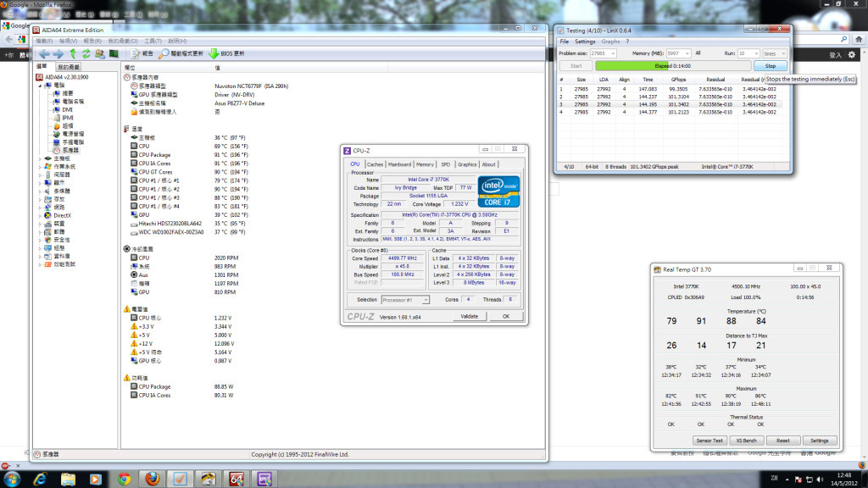Open Windows Media Player from taskbar
The width and height of the screenshot is (868, 488).
(x=96, y=479)
